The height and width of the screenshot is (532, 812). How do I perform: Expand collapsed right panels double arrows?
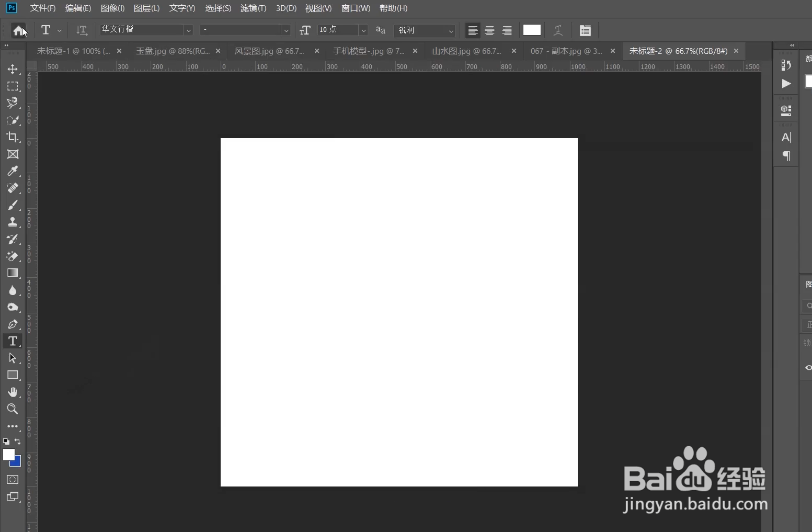click(792, 46)
